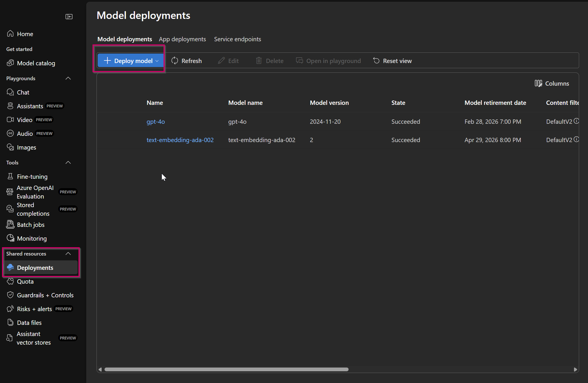Image resolution: width=588 pixels, height=383 pixels.
Task: Open Batch jobs icon
Action: (x=10, y=224)
